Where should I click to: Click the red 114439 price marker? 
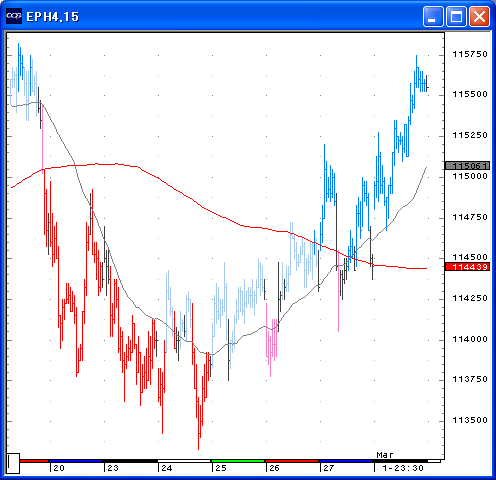tap(468, 267)
